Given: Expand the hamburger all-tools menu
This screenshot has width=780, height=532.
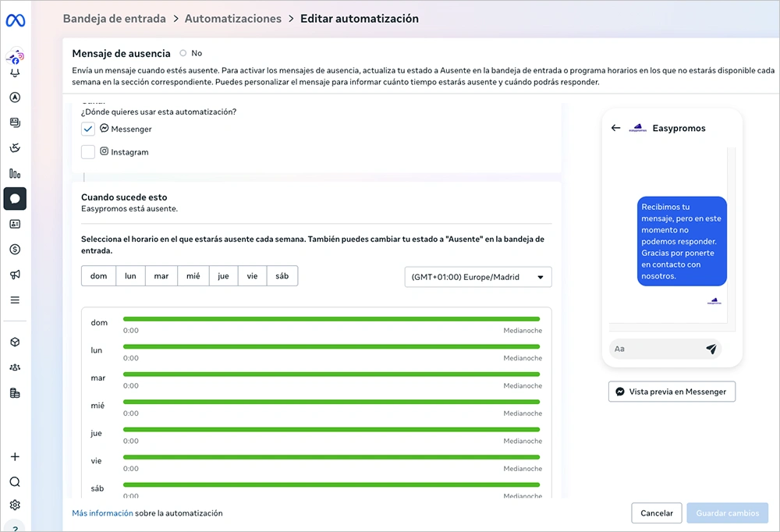Looking at the screenshot, I should click(15, 300).
